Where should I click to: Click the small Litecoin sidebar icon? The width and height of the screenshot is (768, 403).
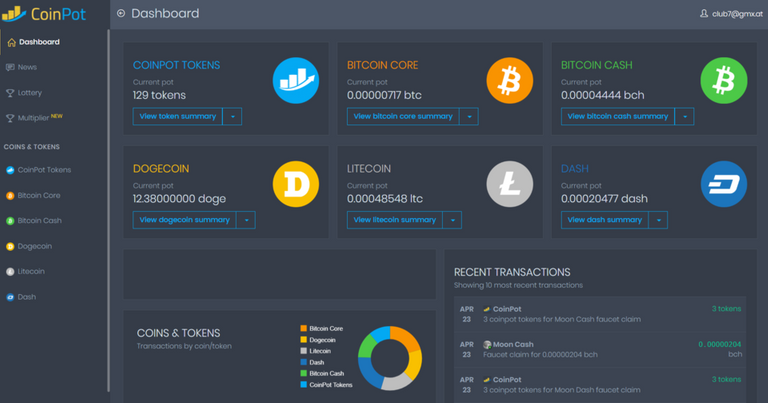tap(10, 272)
